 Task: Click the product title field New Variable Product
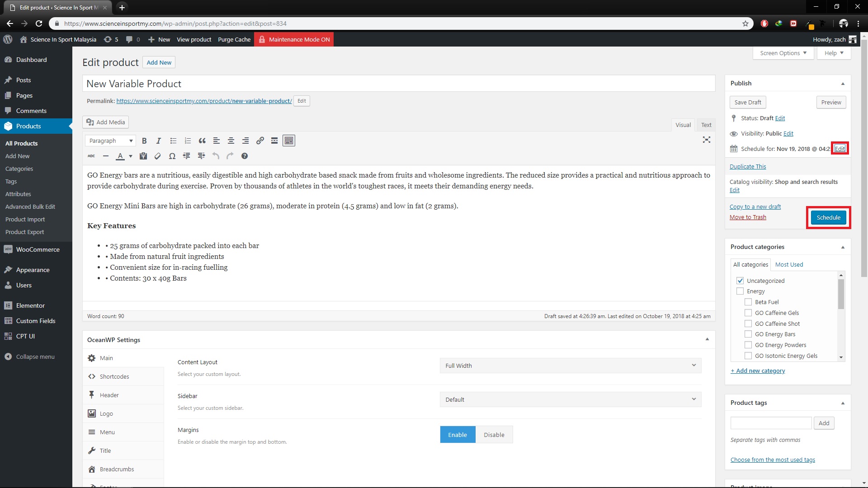coord(399,84)
